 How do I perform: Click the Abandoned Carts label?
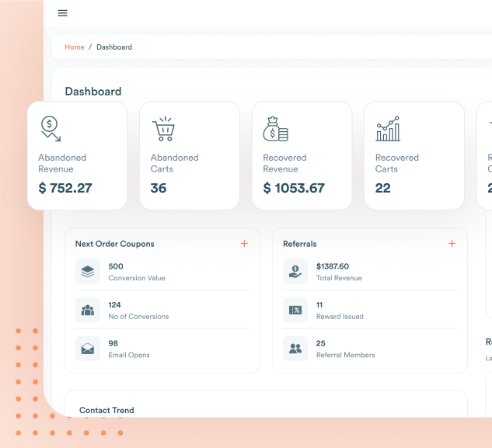click(174, 163)
